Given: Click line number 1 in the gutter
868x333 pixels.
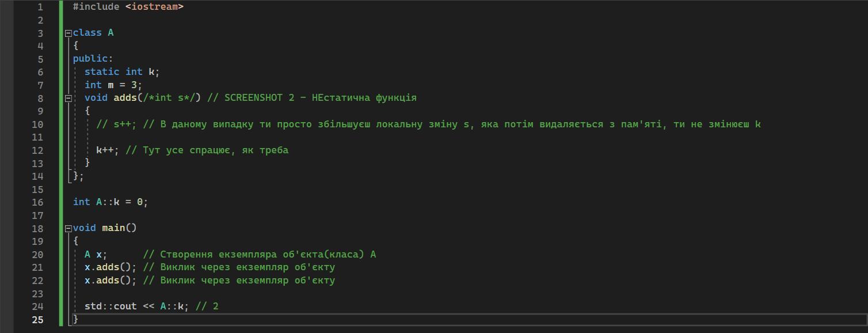Looking at the screenshot, I should click(40, 7).
